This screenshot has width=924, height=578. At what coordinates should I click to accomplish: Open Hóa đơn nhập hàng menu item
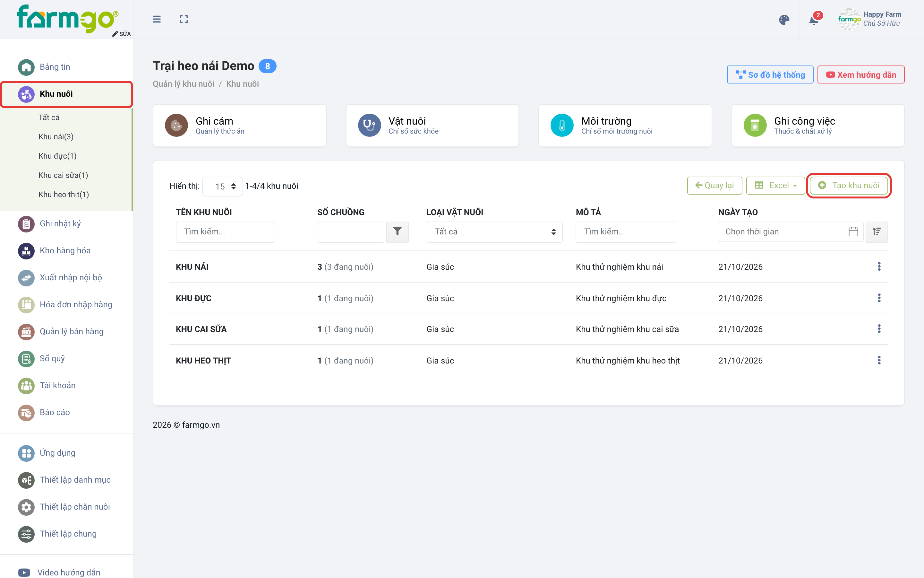coord(66,305)
